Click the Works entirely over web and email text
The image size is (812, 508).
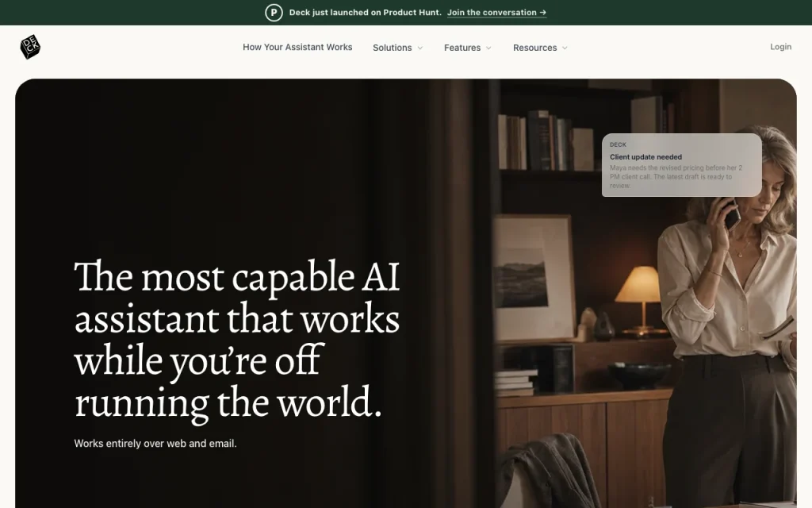[x=155, y=444]
